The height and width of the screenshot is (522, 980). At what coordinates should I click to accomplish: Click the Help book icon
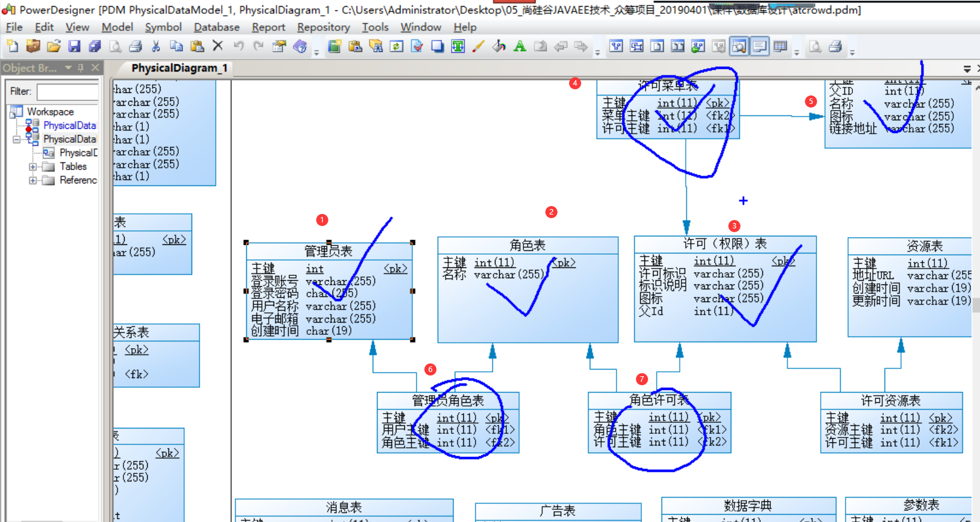pos(300,46)
